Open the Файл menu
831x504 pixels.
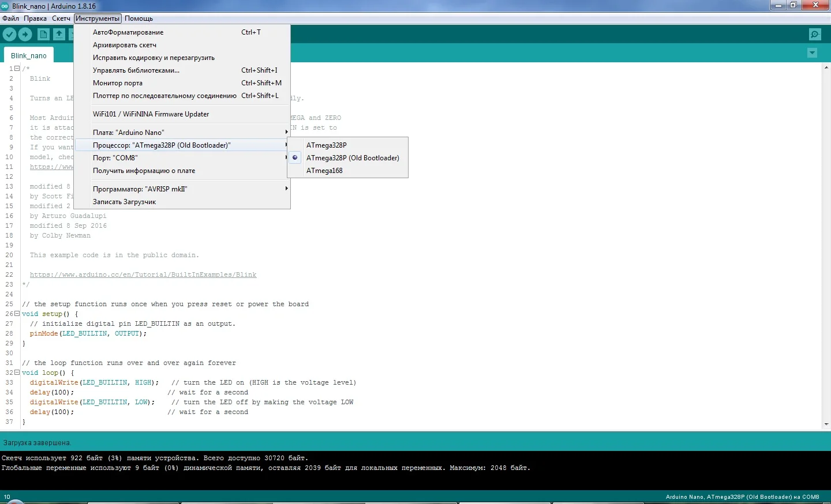tap(10, 18)
